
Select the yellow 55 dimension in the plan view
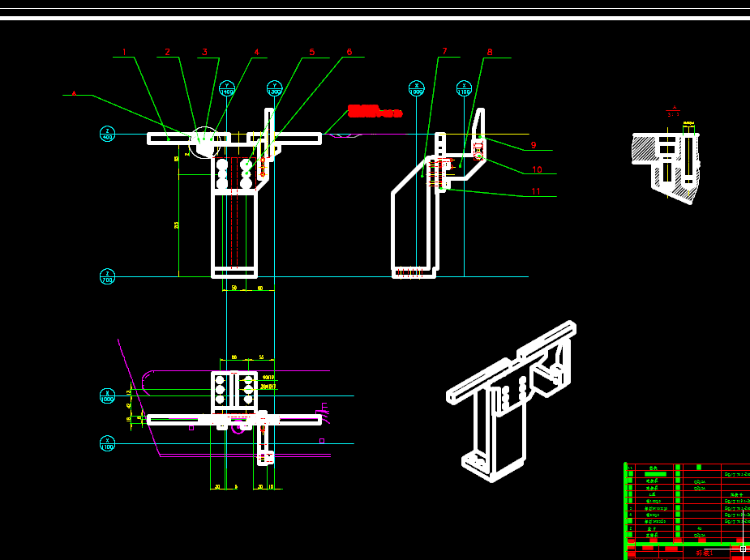(x=262, y=357)
